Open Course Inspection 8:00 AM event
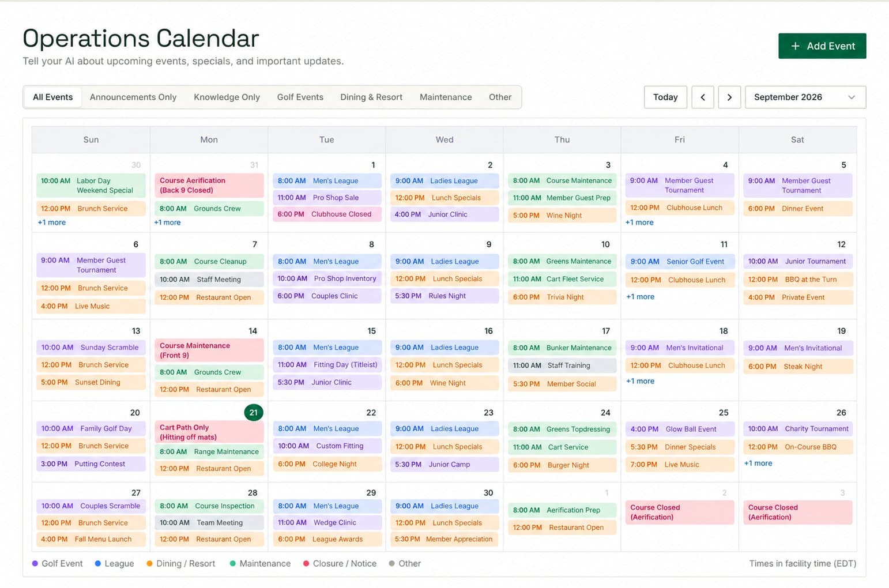This screenshot has height=588, width=889. pos(209,506)
